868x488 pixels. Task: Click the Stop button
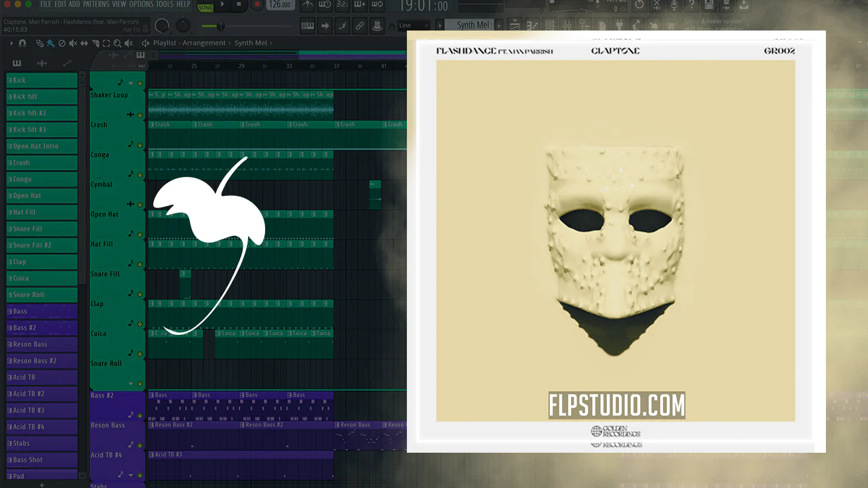240,5
